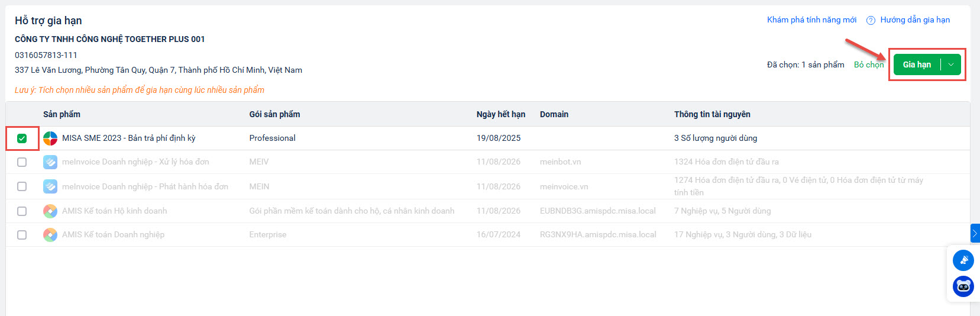Open the Khám phá tính năng mới link

(x=811, y=20)
